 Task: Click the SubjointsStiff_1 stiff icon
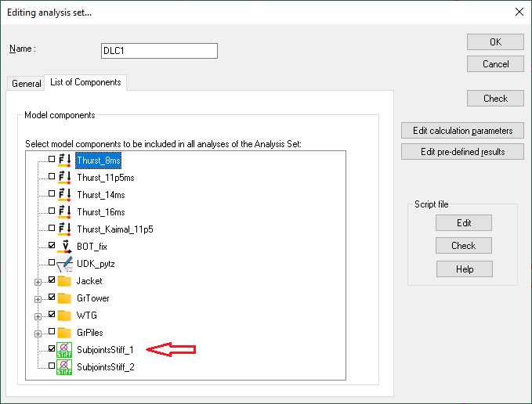pos(65,350)
